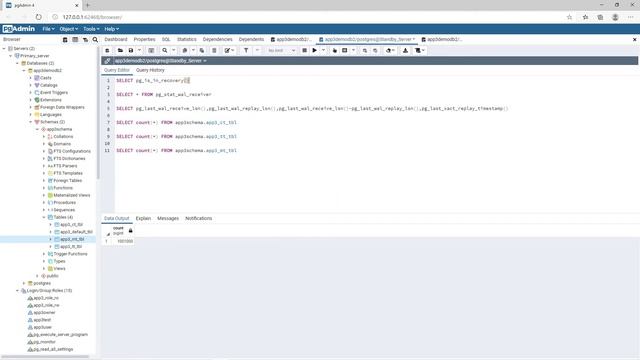Switch to the Statistics tab

(187, 39)
